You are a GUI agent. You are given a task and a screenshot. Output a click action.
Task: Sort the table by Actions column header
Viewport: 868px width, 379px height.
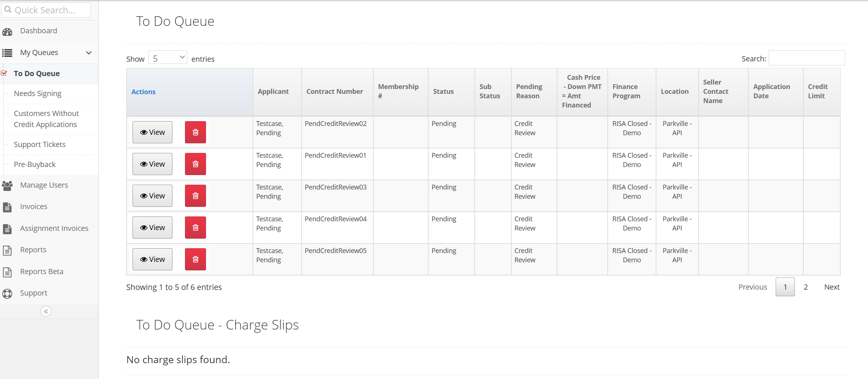pyautogui.click(x=143, y=92)
